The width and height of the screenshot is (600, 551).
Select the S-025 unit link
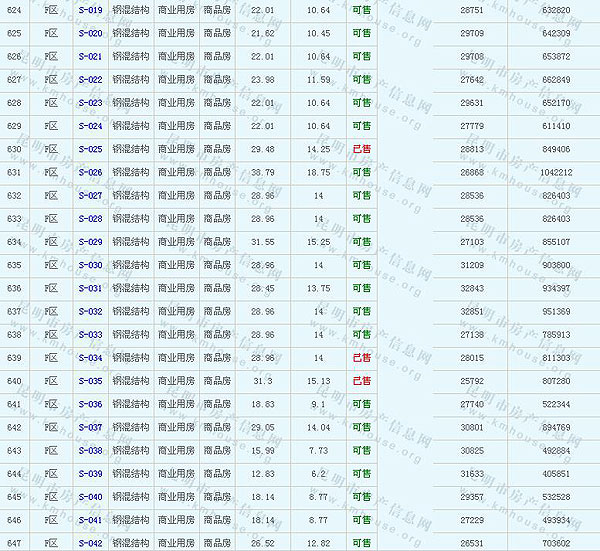click(x=90, y=149)
